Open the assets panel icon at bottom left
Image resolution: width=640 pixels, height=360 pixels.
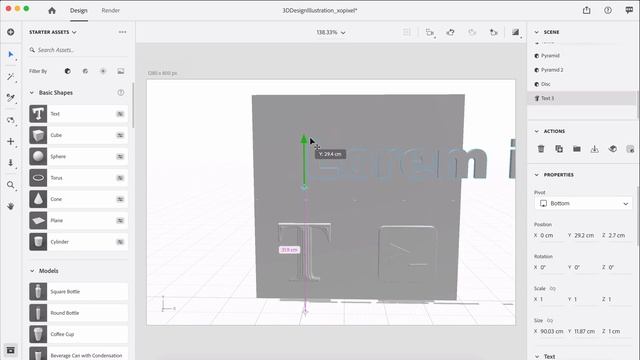coord(11,350)
